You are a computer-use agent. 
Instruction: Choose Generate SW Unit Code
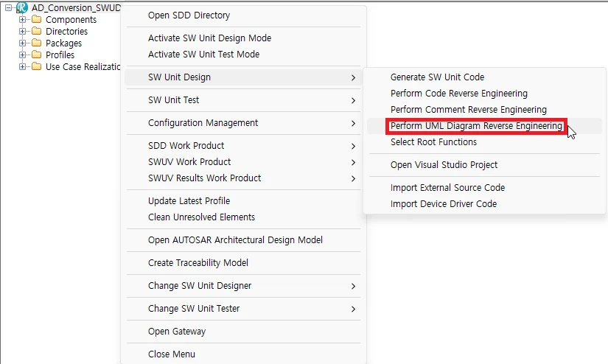click(x=437, y=77)
